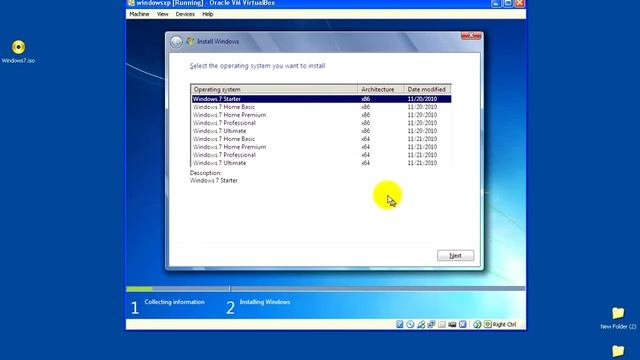Screen dimensions: 640x360
Task: Click the Right Ctrl host key label
Action: click(x=504, y=324)
